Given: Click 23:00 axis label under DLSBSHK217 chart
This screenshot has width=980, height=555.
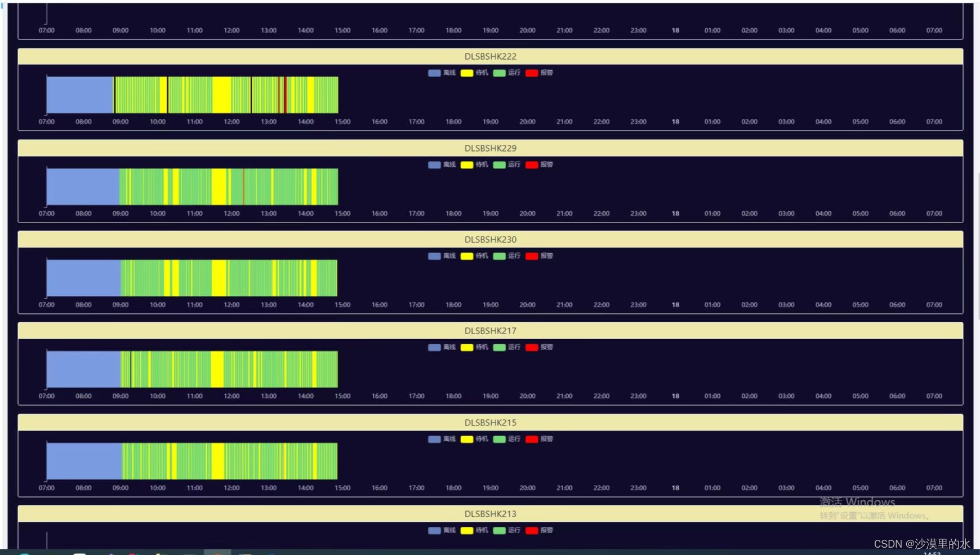Looking at the screenshot, I should [638, 396].
